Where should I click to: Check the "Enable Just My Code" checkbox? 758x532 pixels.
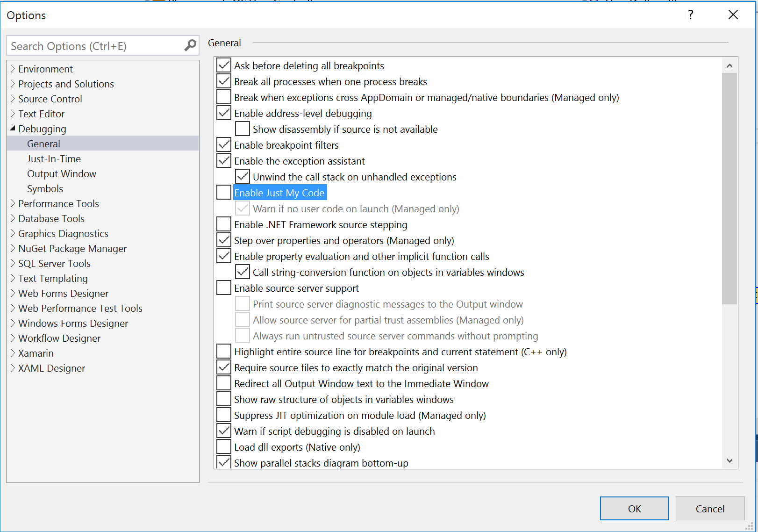[223, 192]
